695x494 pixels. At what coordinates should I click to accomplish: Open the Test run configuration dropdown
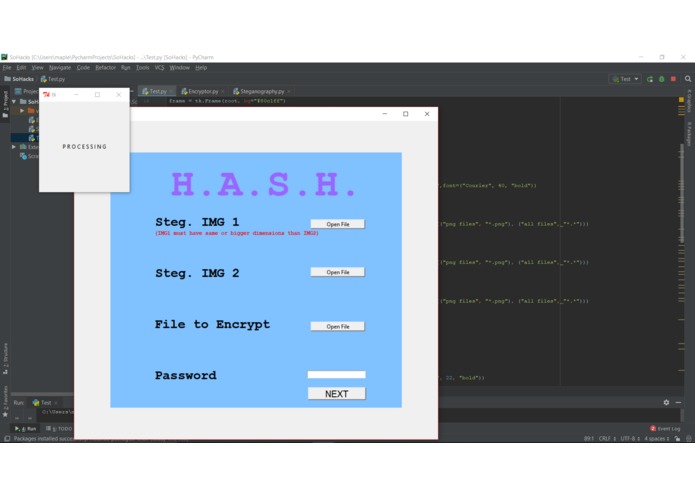point(625,79)
